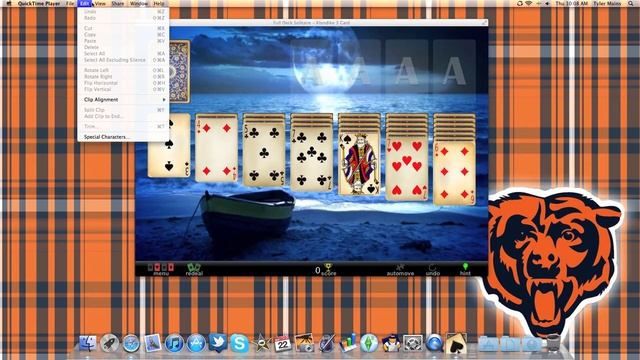Image resolution: width=640 pixels, height=360 pixels.
Task: Launch Skype from the dock
Action: coord(240,343)
